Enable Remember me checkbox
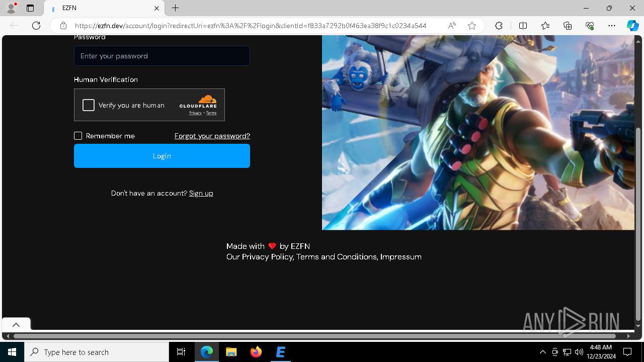This screenshot has height=362, width=644. [x=78, y=136]
